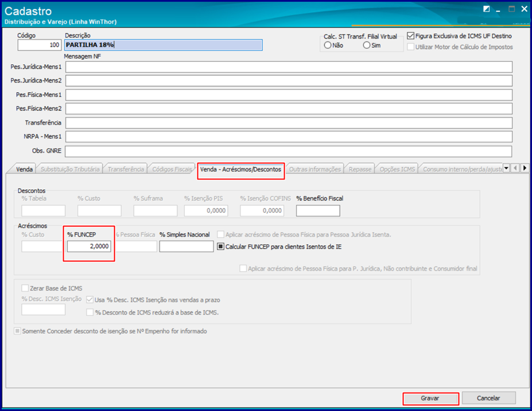Click the NRPA - Mens1 field
Viewport: 532px width, 411px height.
click(x=289, y=136)
